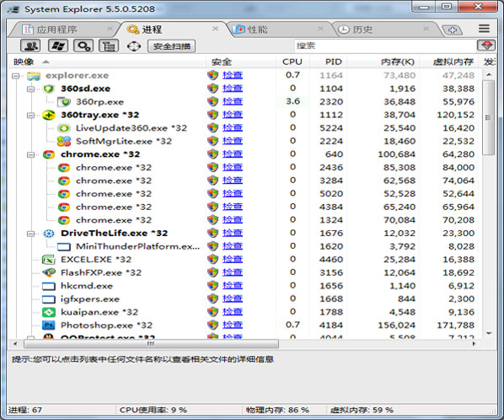This screenshot has width=504, height=420.
Task: Click the EXCEL.EXE icon
Action: (x=49, y=260)
